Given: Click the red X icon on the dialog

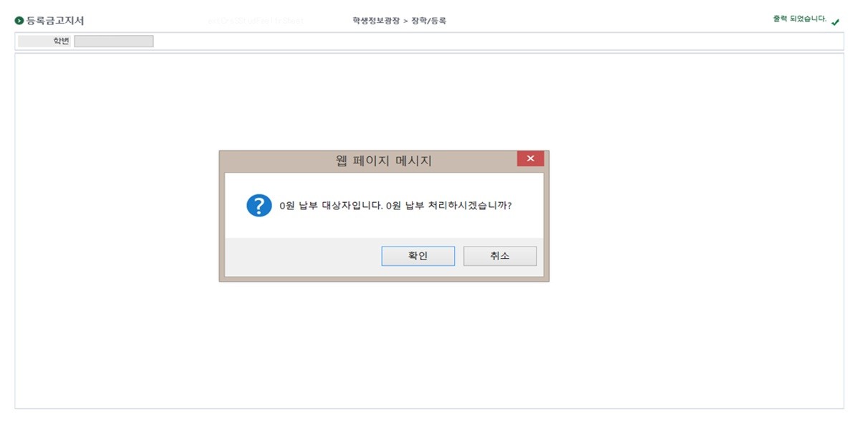Looking at the screenshot, I should pyautogui.click(x=531, y=158).
